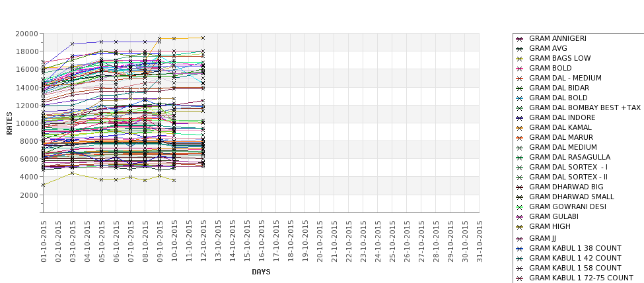This screenshot has width=644, height=283.
Task: Click the GRAM ANNIGERI legend marker
Action: pos(520,39)
